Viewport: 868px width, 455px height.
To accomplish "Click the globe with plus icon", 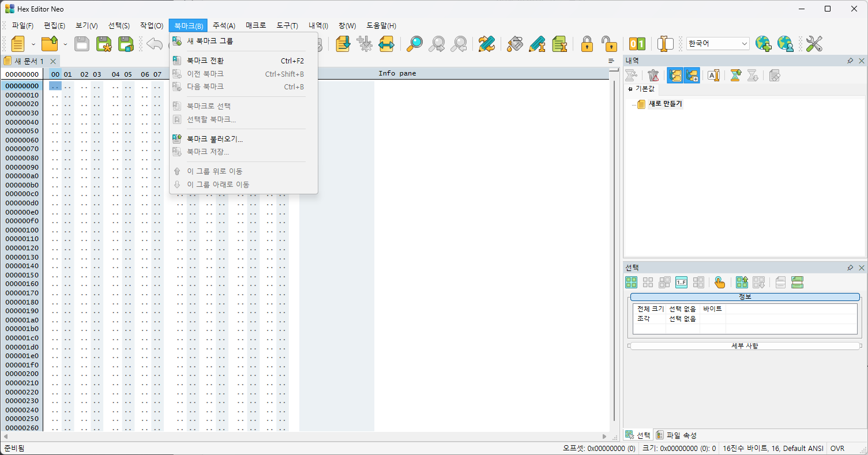I will [x=763, y=44].
